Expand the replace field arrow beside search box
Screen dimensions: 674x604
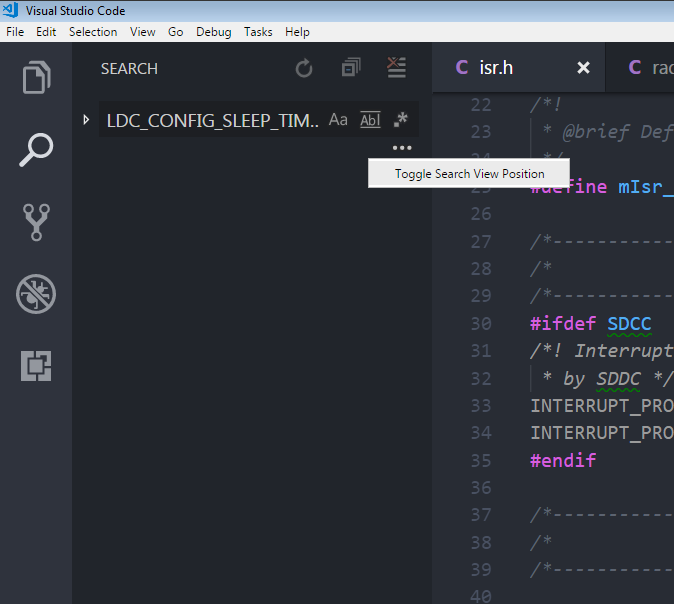86,120
